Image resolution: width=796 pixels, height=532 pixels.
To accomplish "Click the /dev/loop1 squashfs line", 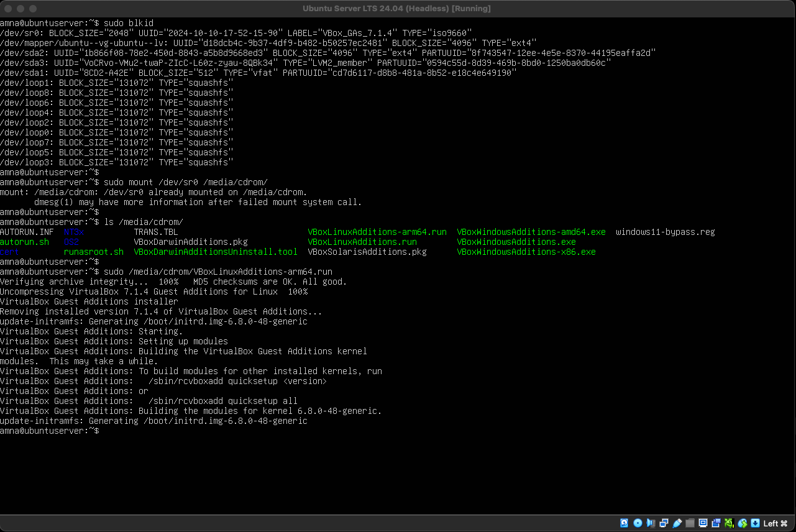I will 117,83.
